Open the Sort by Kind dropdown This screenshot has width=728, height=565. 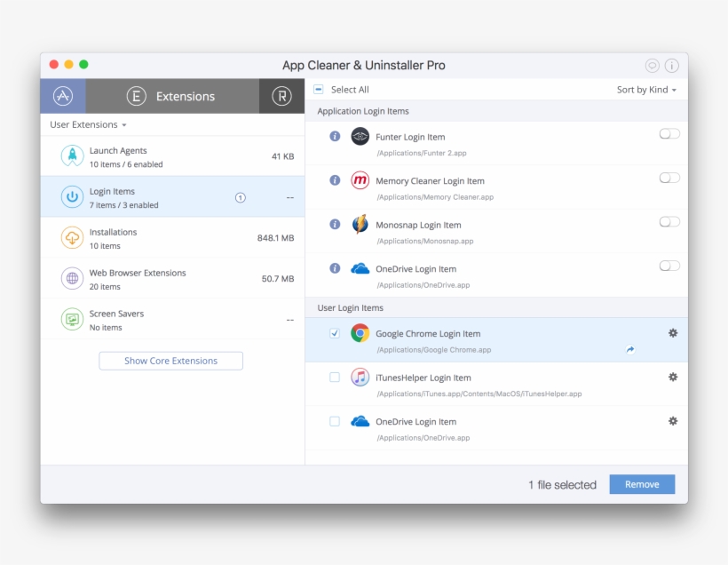(646, 90)
